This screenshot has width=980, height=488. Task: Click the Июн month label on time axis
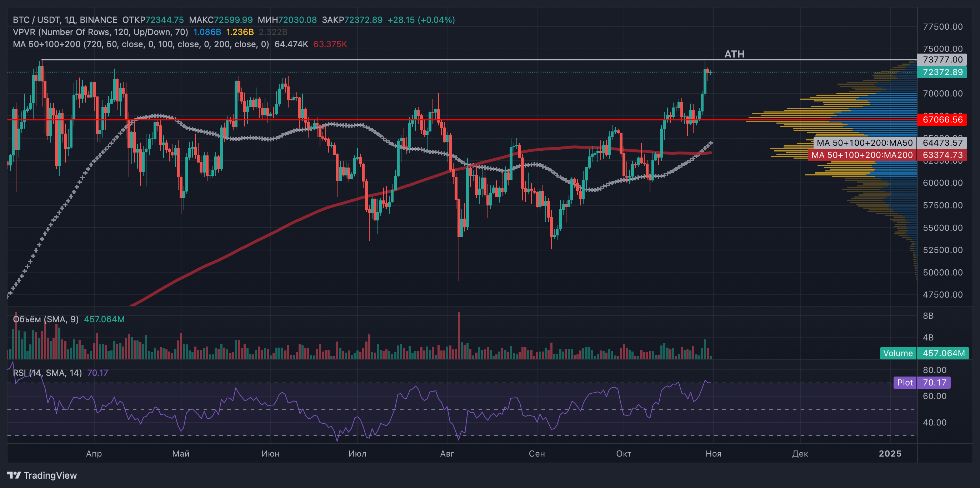pos(270,453)
